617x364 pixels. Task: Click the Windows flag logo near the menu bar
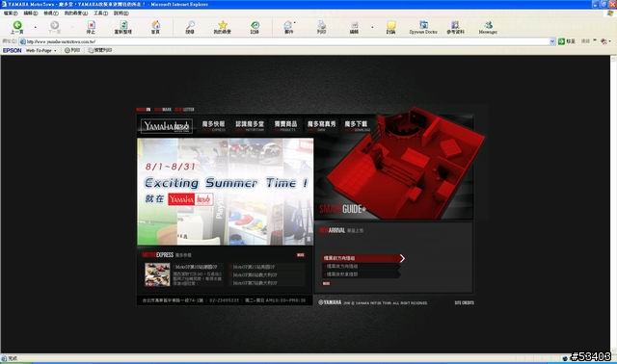[x=610, y=13]
